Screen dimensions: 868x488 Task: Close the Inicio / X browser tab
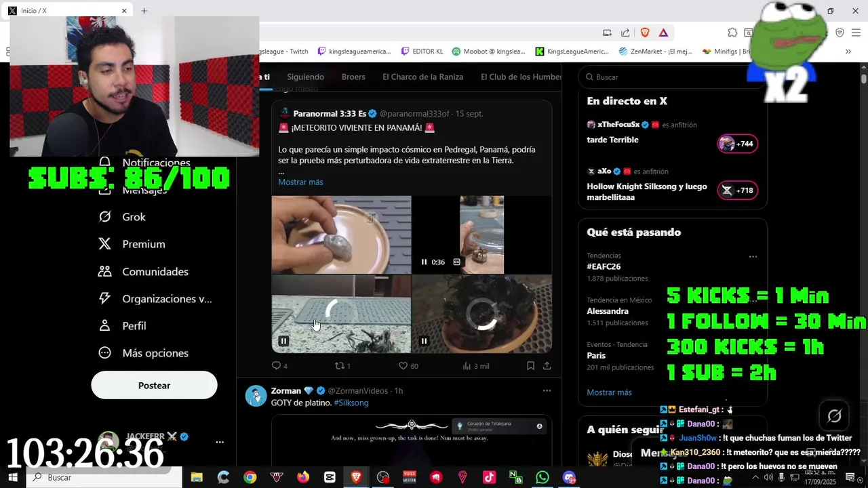coord(124,11)
